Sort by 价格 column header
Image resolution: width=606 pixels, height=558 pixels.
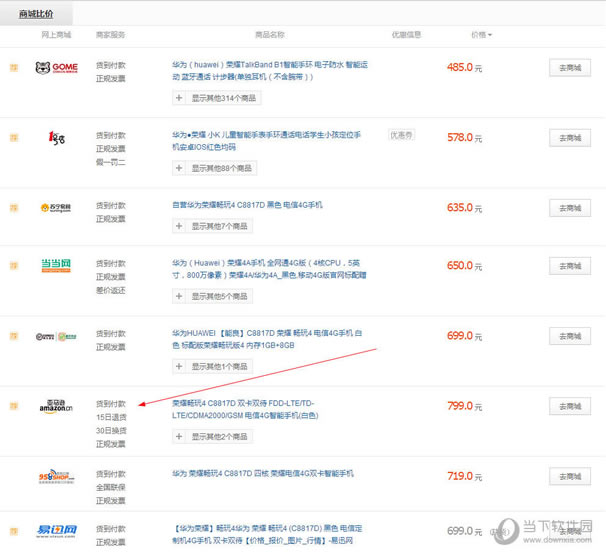(x=481, y=35)
